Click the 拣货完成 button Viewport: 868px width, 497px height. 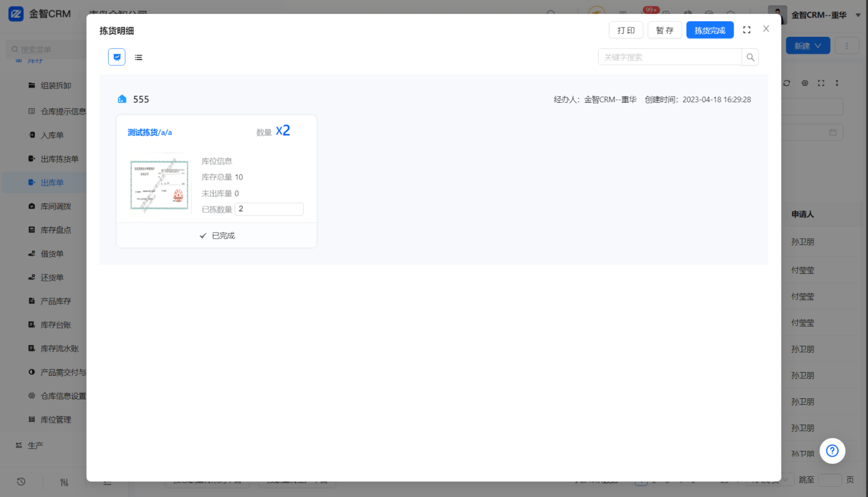pos(710,30)
